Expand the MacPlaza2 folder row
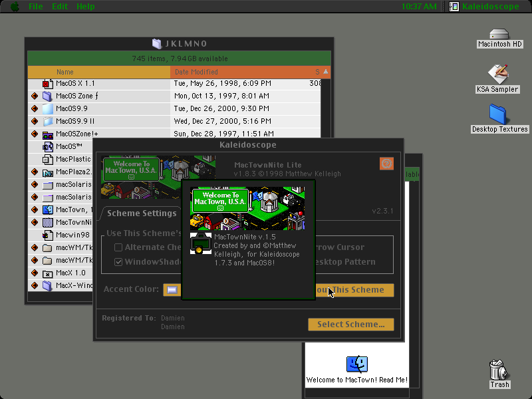The height and width of the screenshot is (399, 532). [35, 172]
